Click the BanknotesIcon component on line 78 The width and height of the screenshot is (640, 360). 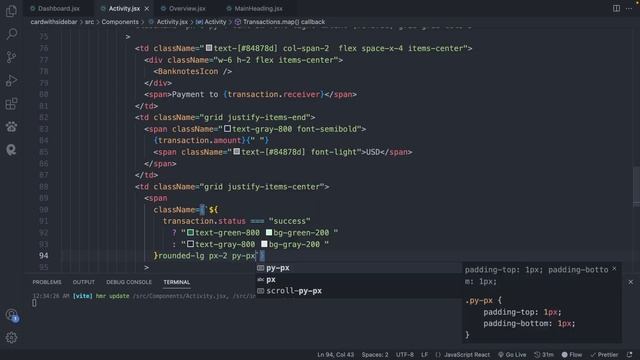tap(188, 71)
